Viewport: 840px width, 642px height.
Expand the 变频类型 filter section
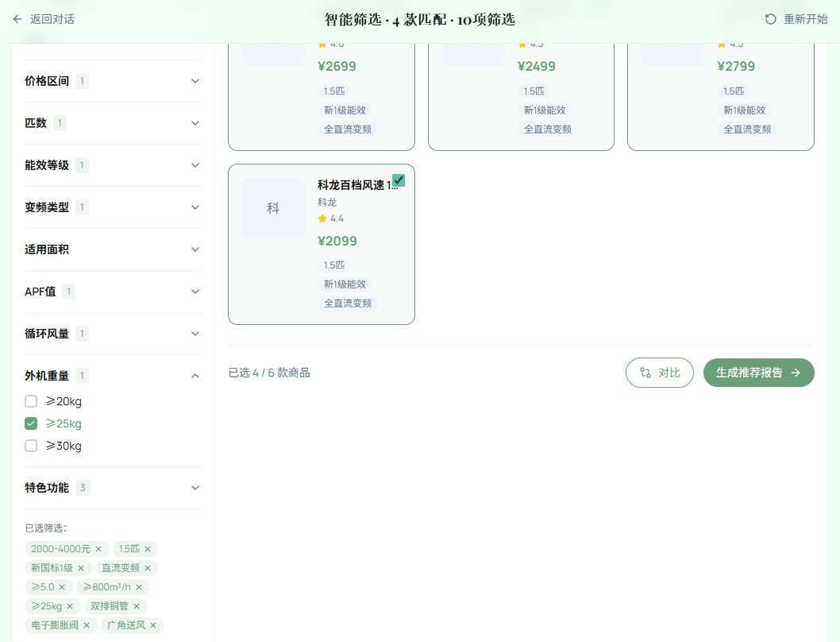pyautogui.click(x=113, y=207)
